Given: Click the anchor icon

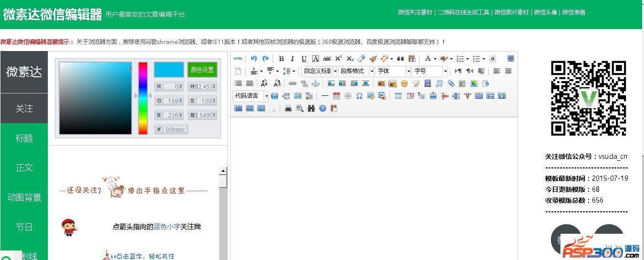Looking at the screenshot, I should point(315,83).
